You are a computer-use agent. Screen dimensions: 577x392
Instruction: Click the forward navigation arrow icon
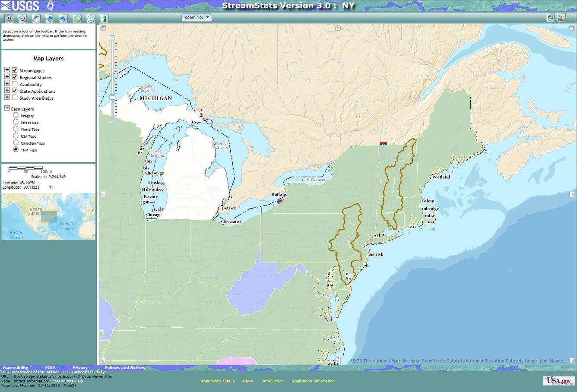tap(63, 19)
